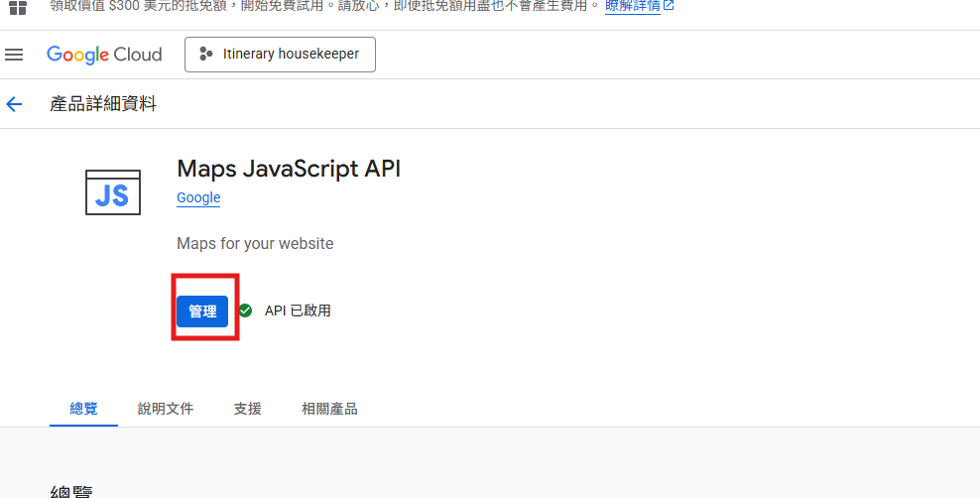Open the 瞭解詳情 link in the banner

(x=640, y=6)
